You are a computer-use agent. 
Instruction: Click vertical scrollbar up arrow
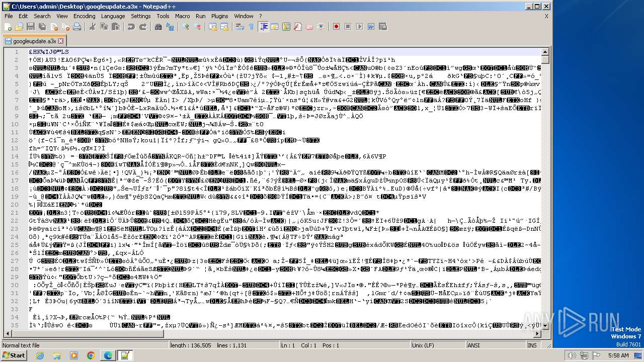pyautogui.click(x=545, y=52)
